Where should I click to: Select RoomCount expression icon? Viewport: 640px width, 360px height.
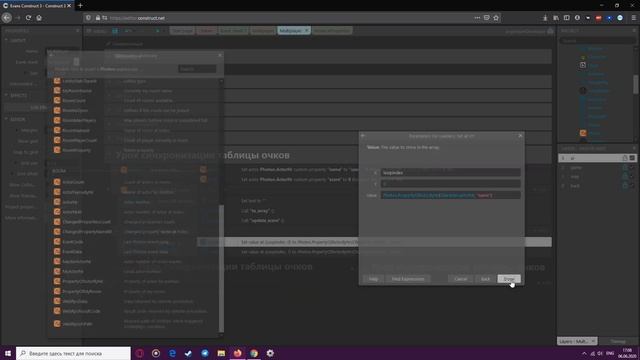click(57, 100)
